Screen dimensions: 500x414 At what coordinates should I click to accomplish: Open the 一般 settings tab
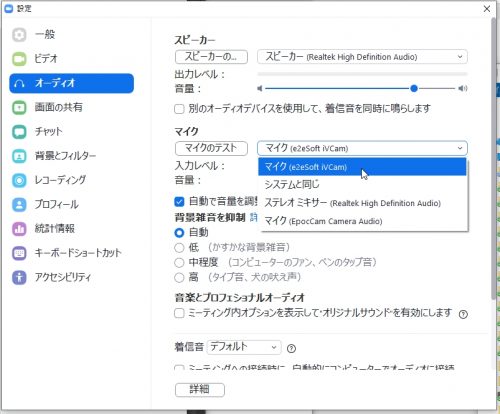point(72,35)
